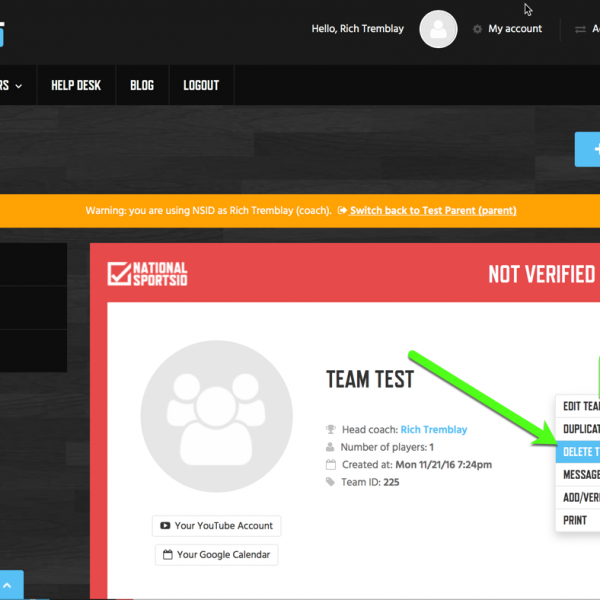Click the scroll-to-top arrow button

[x=11, y=585]
